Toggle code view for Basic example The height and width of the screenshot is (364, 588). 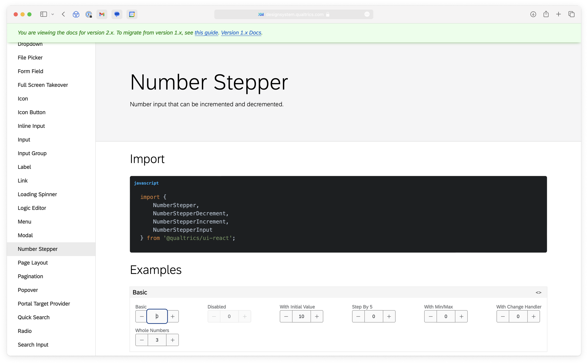coord(538,293)
